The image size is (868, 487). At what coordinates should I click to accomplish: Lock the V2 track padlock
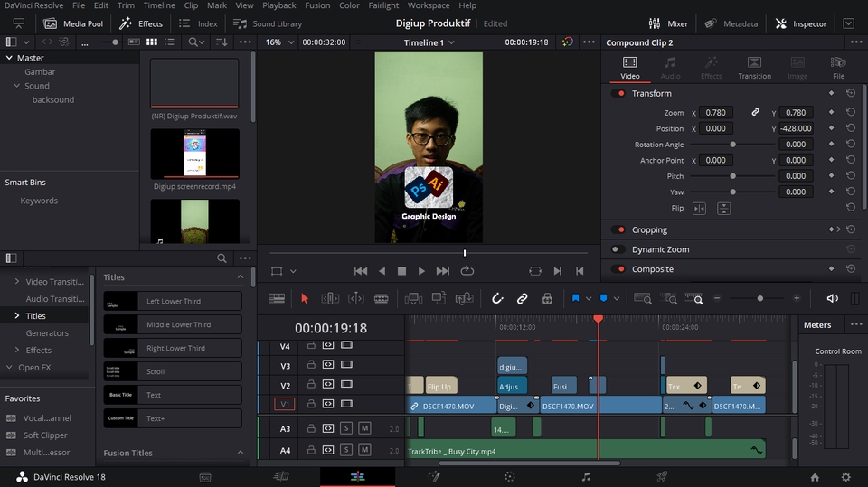coord(311,384)
